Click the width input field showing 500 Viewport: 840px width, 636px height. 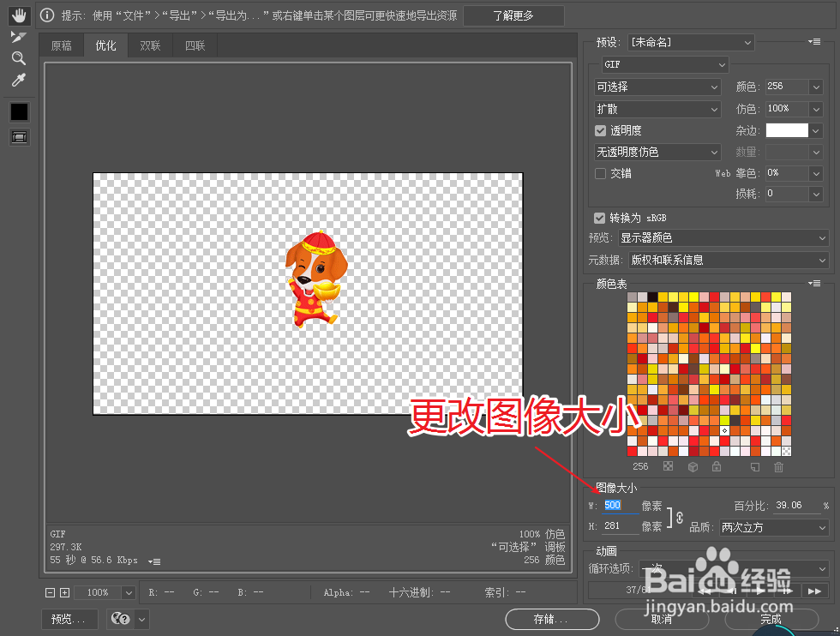click(x=612, y=505)
